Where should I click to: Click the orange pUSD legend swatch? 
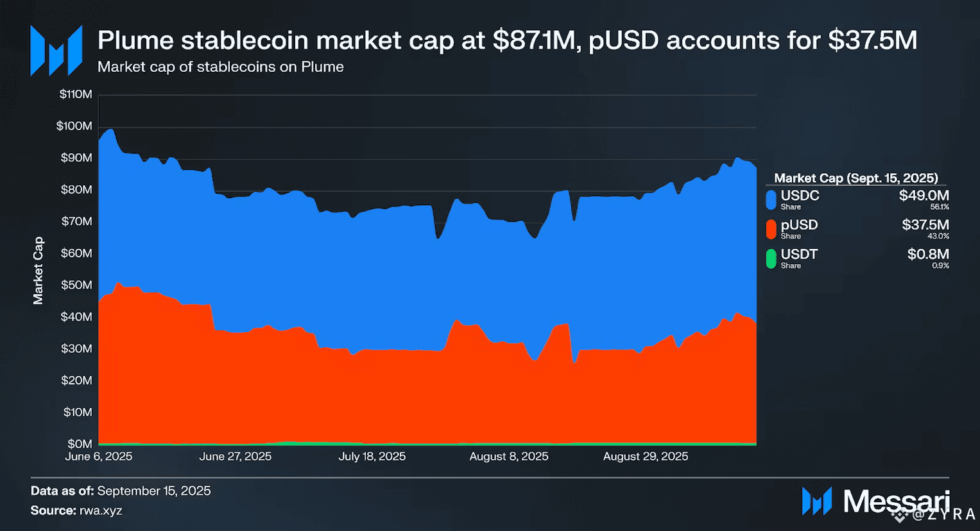[771, 228]
